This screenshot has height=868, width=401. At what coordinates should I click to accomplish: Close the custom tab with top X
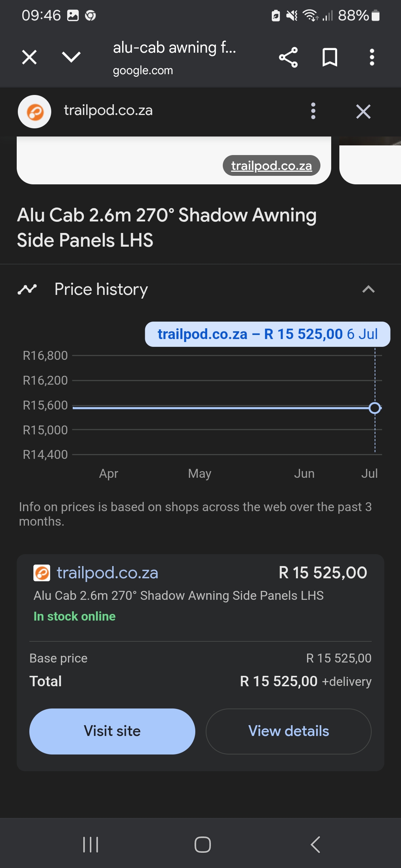(29, 57)
